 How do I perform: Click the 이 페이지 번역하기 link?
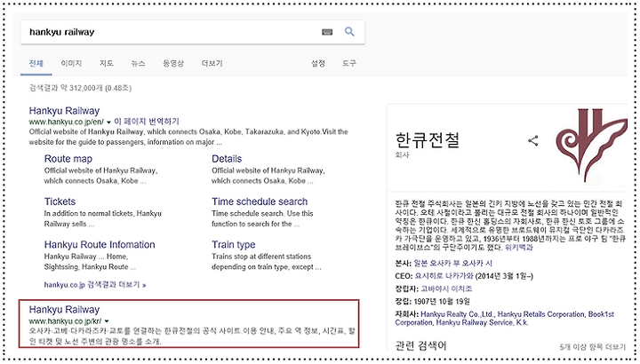click(146, 122)
